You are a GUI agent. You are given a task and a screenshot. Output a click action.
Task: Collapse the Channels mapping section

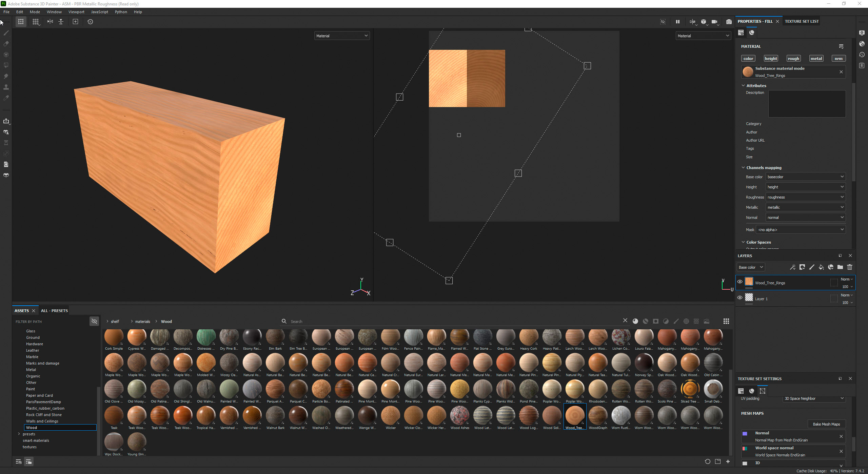coord(743,167)
